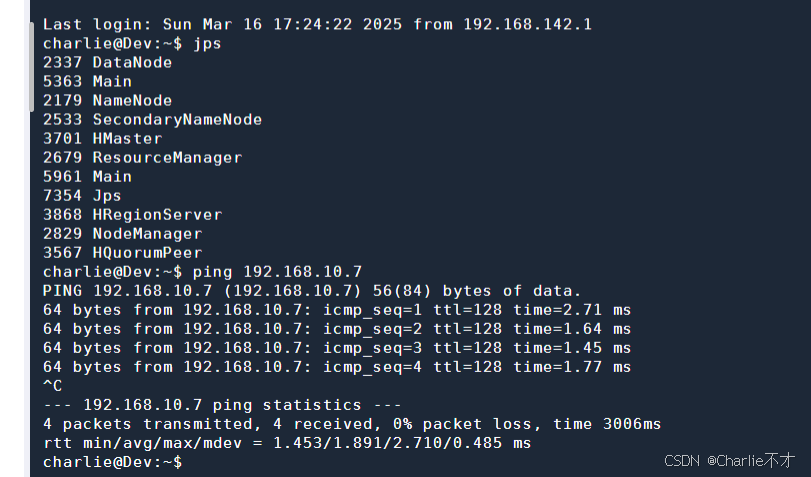
Task: Click the HRegionServer process name
Action: pyautogui.click(x=157, y=214)
